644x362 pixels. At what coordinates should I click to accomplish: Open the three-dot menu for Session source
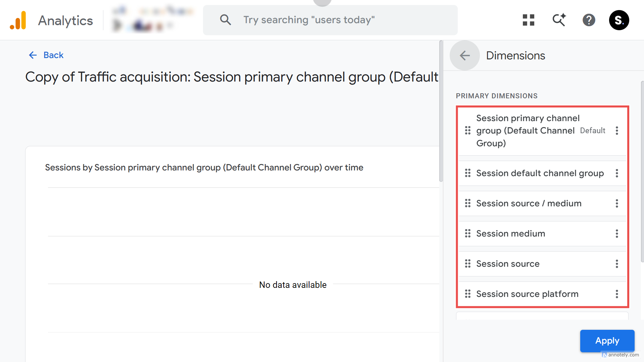[x=617, y=264]
